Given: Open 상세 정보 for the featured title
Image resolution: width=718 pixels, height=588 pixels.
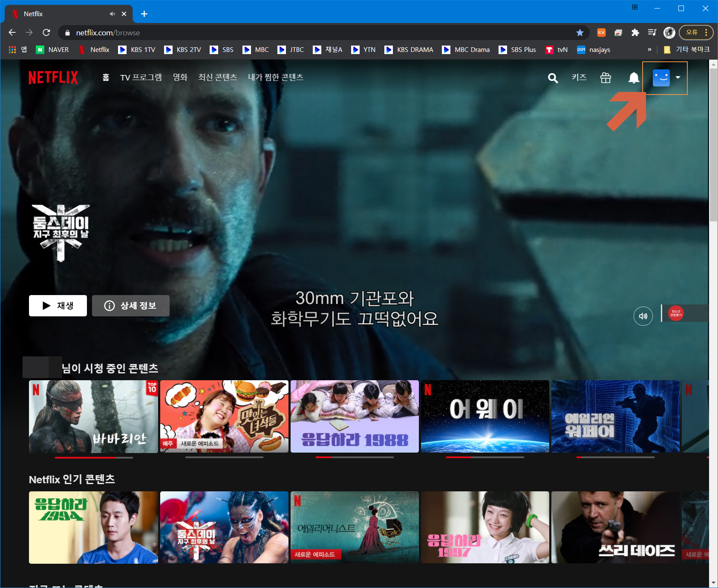Looking at the screenshot, I should point(131,306).
